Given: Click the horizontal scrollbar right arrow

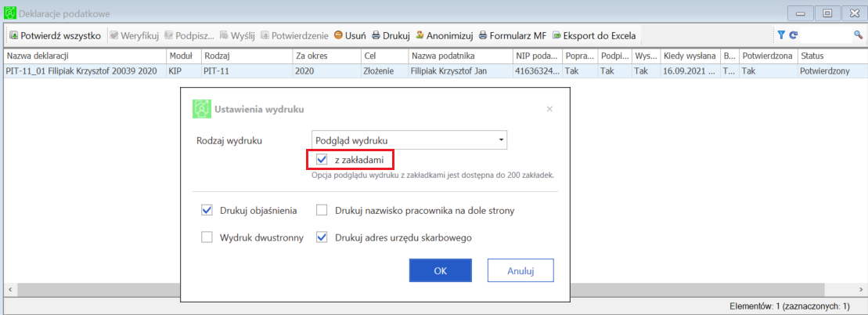Looking at the screenshot, I should tap(859, 289).
